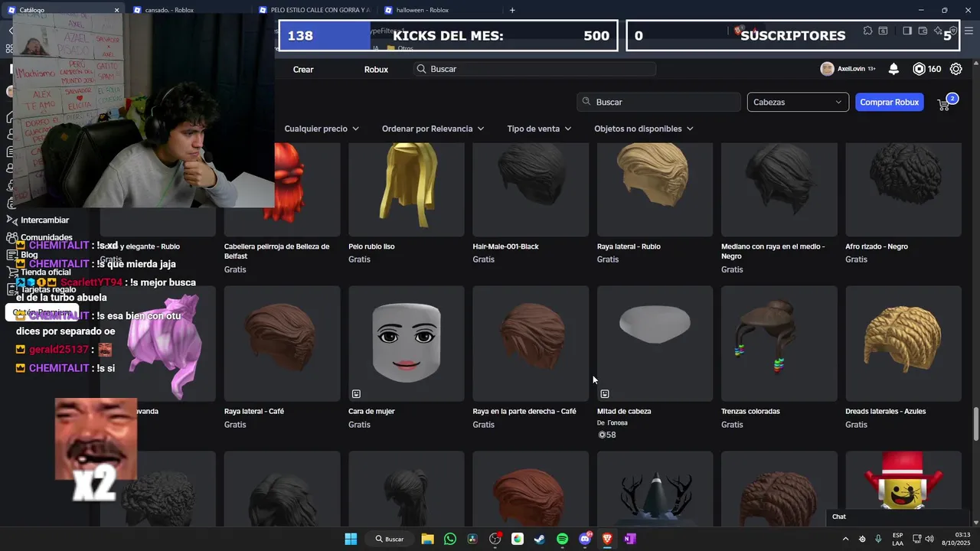Expand the Objetos no disponibles filter

644,129
